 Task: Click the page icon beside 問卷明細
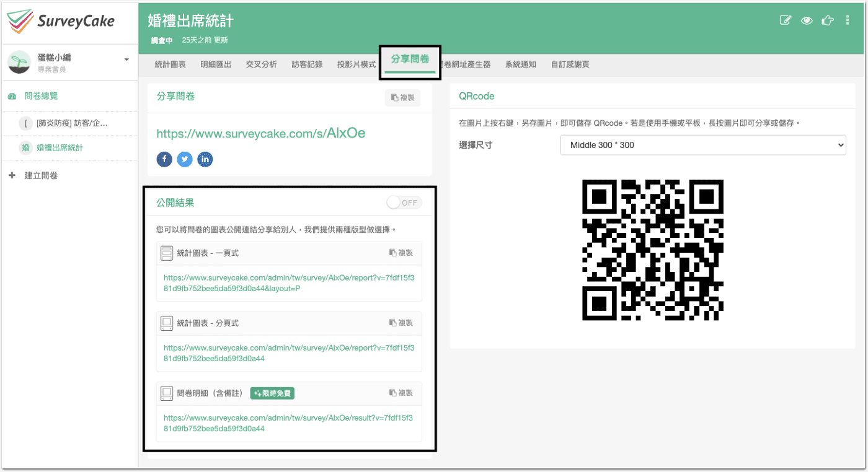[x=166, y=393]
